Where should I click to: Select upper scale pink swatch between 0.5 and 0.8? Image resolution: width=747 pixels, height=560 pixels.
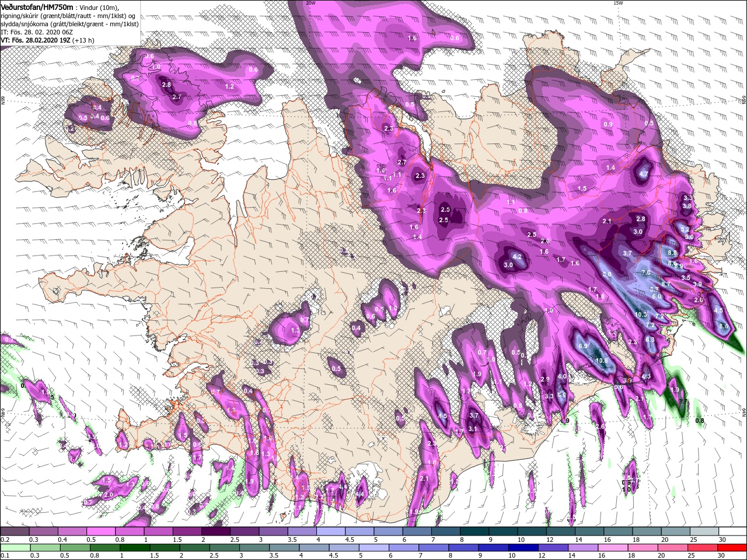coord(101,531)
